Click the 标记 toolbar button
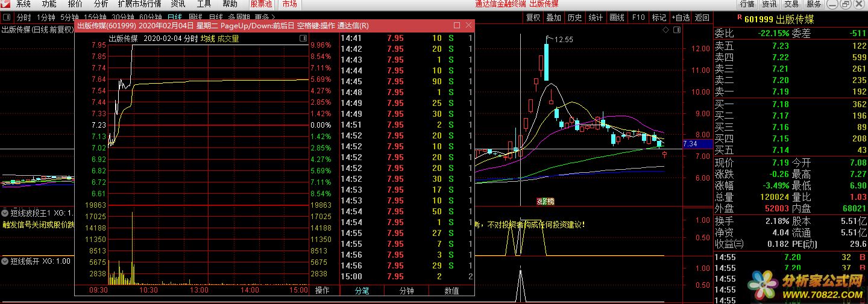 [x=659, y=17]
